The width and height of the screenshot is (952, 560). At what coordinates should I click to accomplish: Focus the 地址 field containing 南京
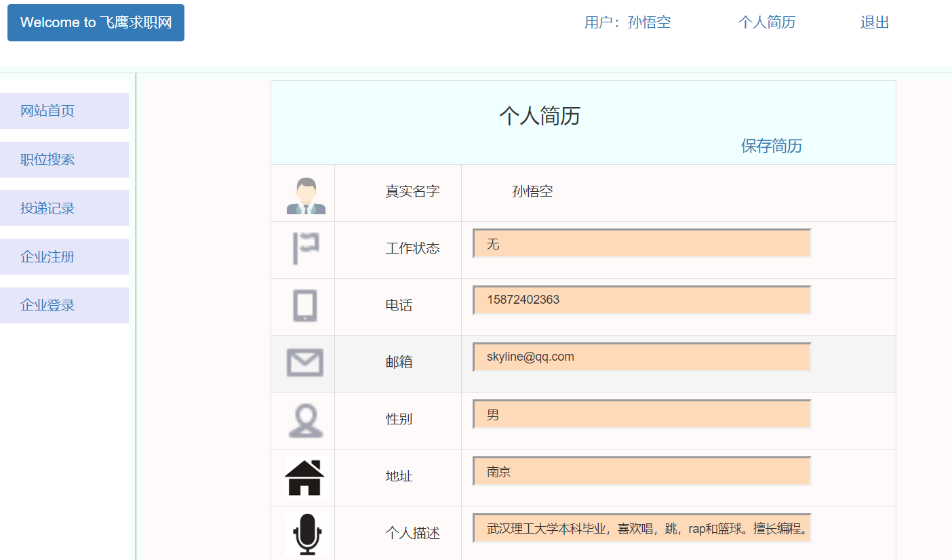641,471
